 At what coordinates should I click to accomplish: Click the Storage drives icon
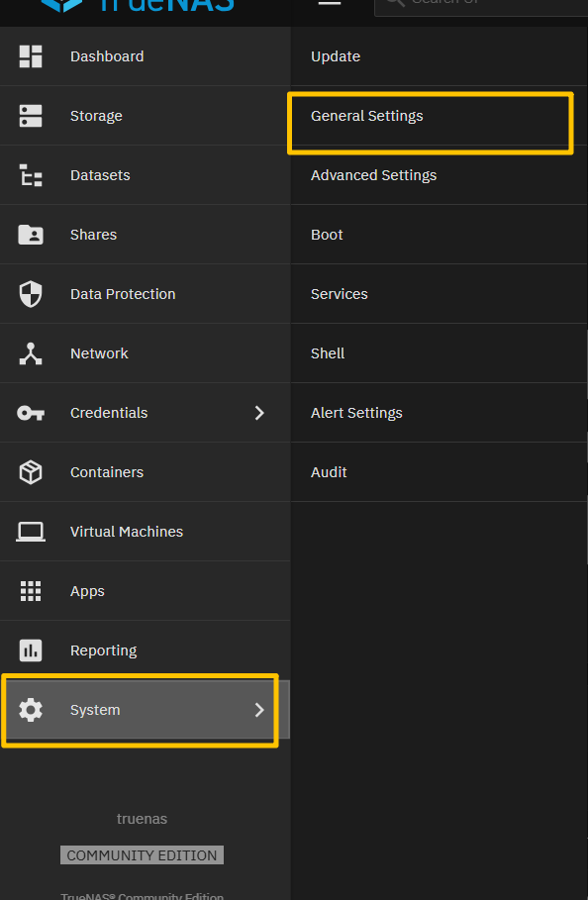tap(31, 116)
